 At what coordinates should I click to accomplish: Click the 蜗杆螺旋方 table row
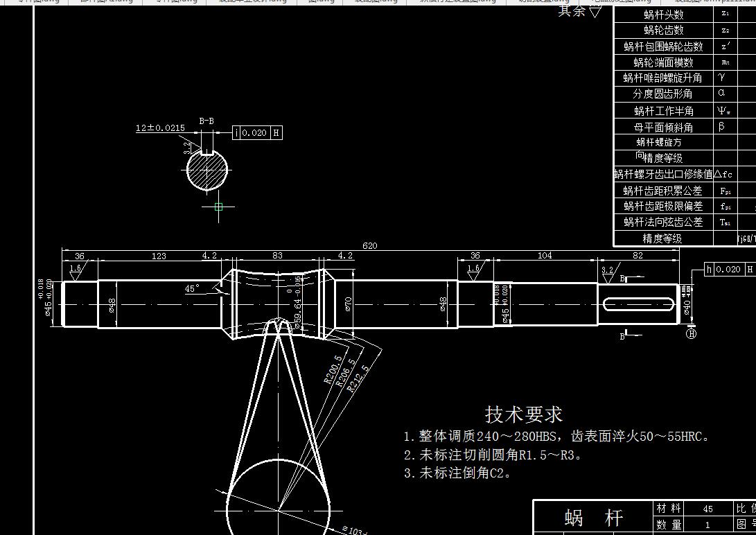click(685, 143)
